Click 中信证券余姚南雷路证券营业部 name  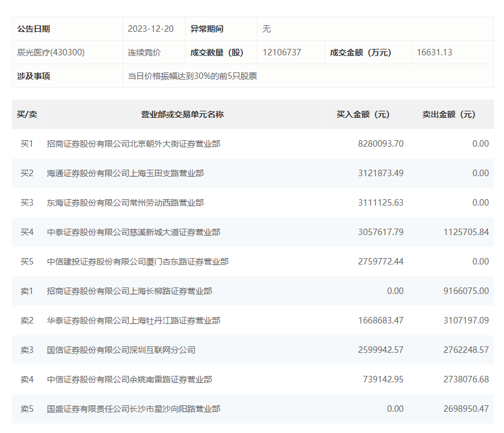click(129, 379)
